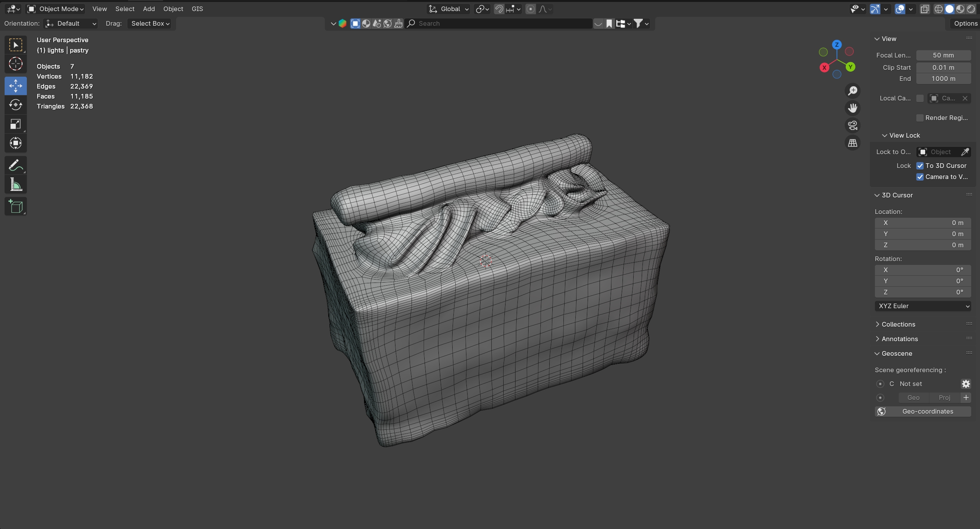The height and width of the screenshot is (529, 980).
Task: Select the Measure ruler tool
Action: [15, 185]
